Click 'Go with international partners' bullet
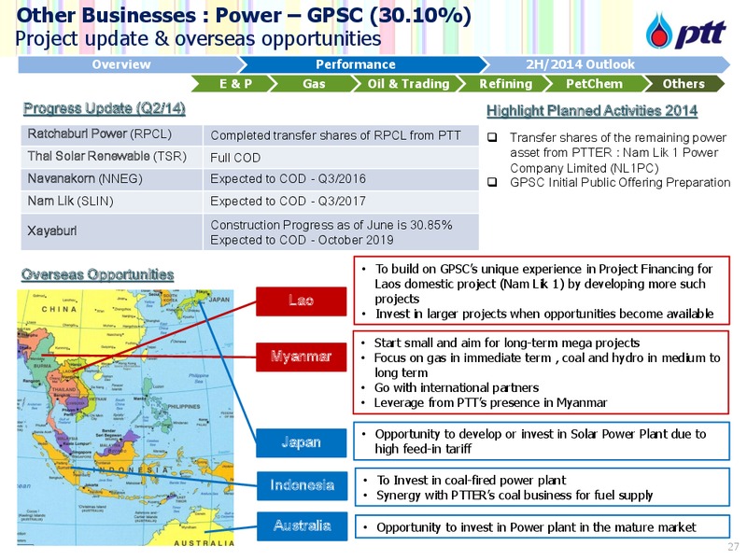The image size is (747, 560). (457, 387)
